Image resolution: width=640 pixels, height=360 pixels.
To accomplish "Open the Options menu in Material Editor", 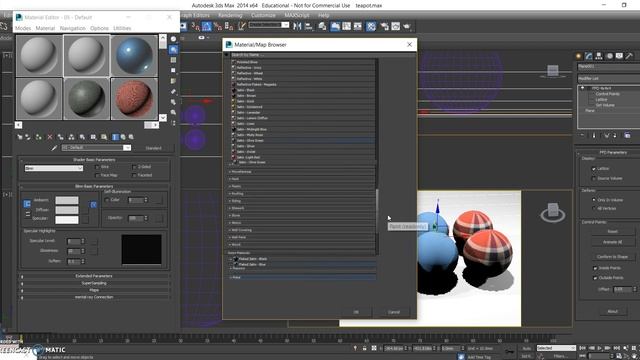I will click(x=99, y=28).
